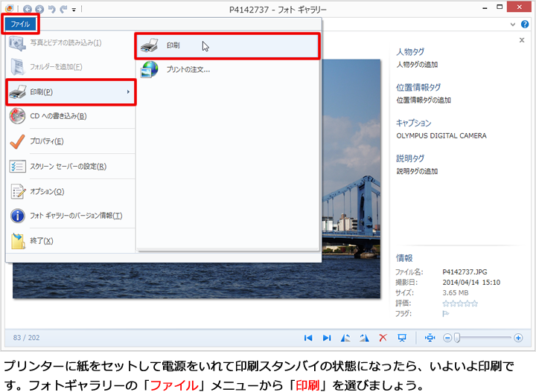536x392 pixels.
Task: Open the ファイル menu tab
Action: point(20,24)
